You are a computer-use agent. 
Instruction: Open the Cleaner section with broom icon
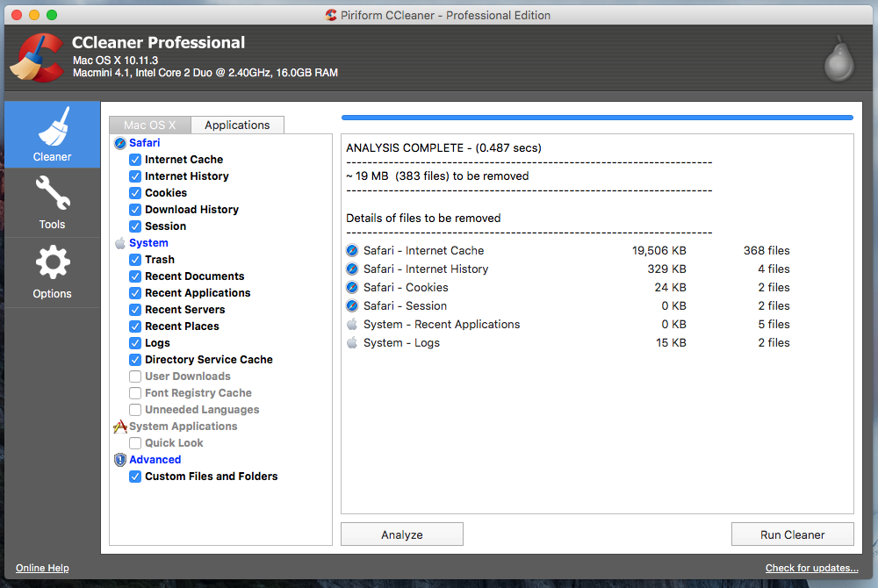tap(52, 134)
